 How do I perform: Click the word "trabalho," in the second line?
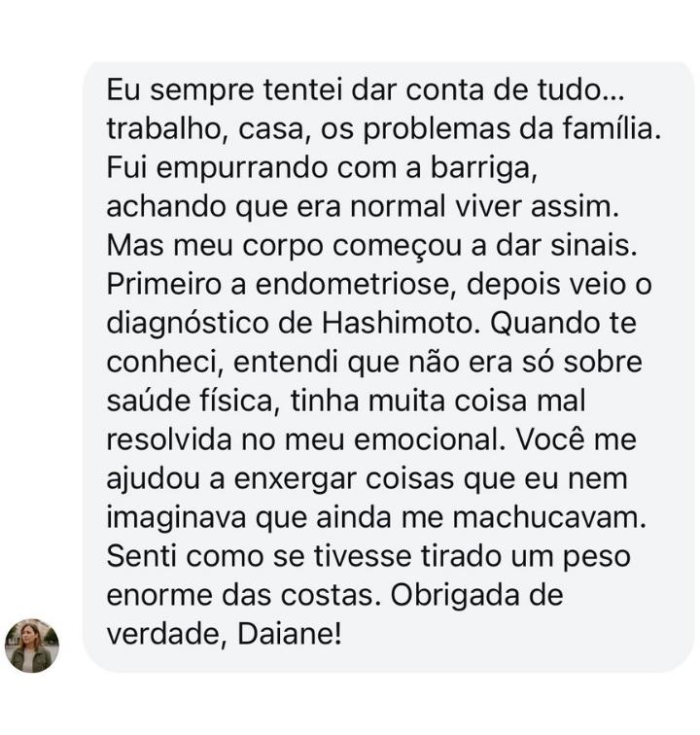coord(168,128)
